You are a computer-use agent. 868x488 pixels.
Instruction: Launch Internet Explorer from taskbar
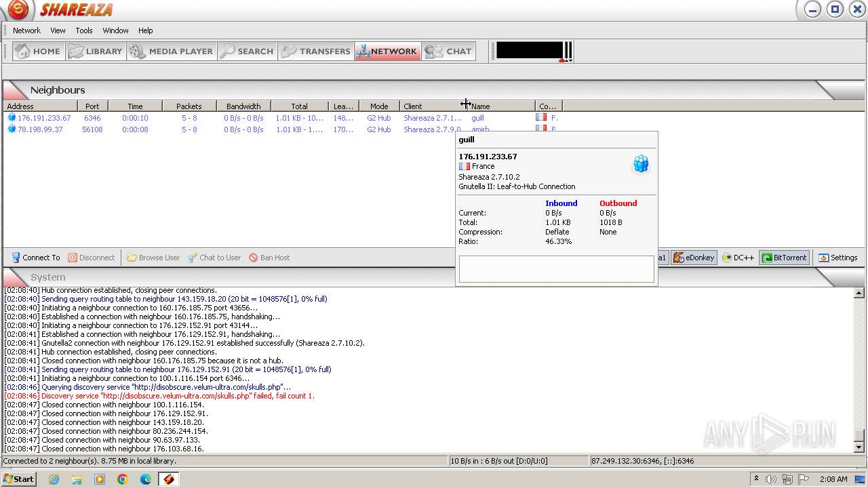(x=54, y=479)
